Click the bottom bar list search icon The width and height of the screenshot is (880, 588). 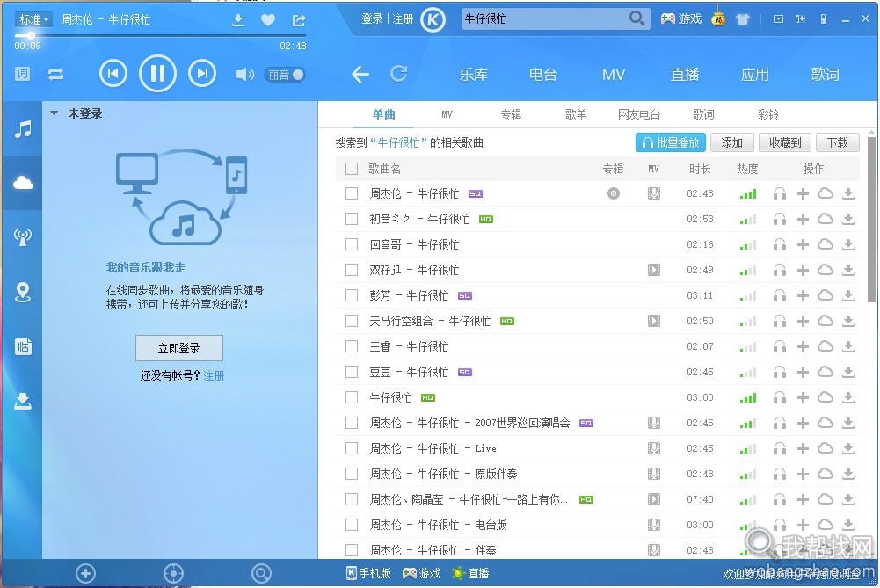(x=261, y=573)
